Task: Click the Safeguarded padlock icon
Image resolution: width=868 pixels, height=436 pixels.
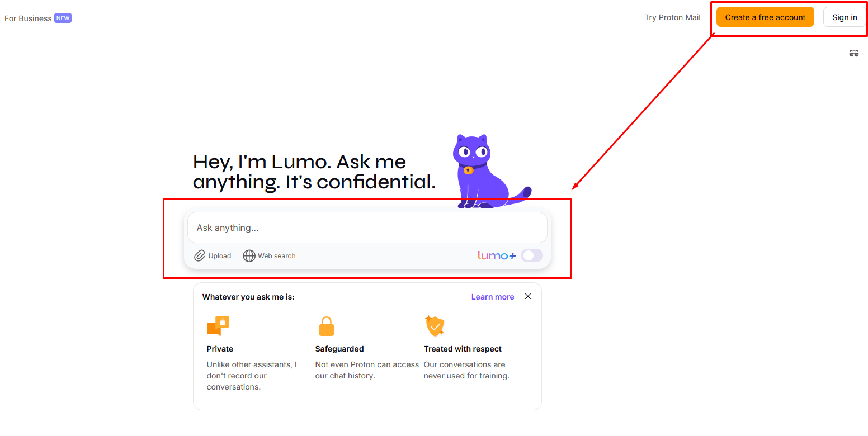Action: click(326, 326)
